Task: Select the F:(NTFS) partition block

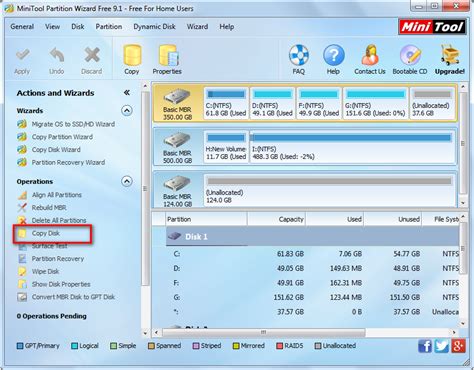Action: coord(319,103)
